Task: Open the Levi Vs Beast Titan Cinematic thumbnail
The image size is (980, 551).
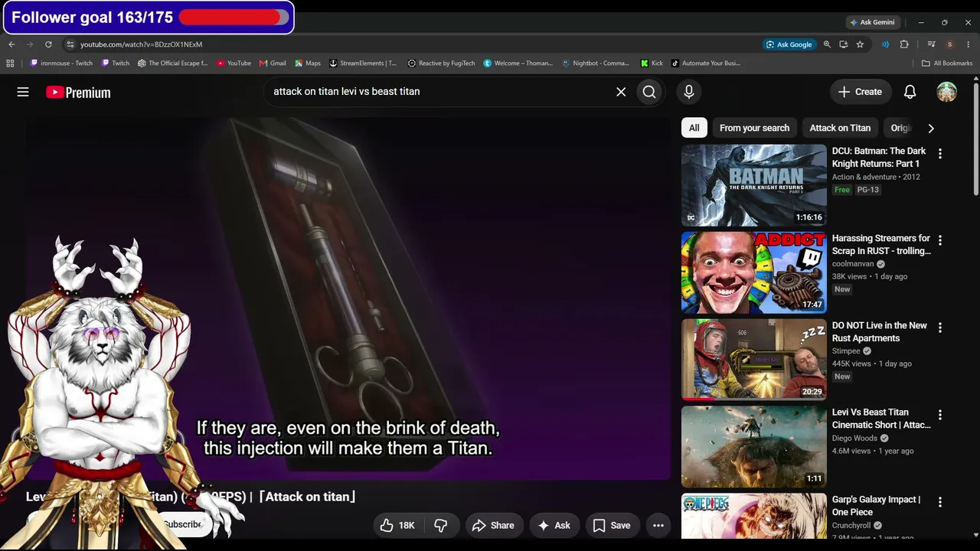Action: click(754, 447)
